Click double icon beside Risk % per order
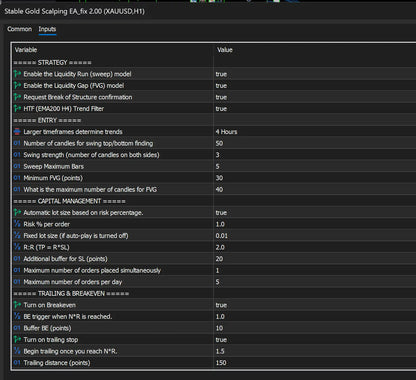Viewport: 416px width, 380px height. [17, 224]
